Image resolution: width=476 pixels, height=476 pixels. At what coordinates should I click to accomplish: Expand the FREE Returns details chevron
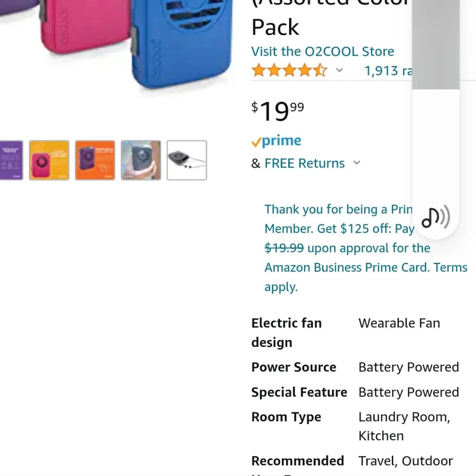(x=356, y=163)
